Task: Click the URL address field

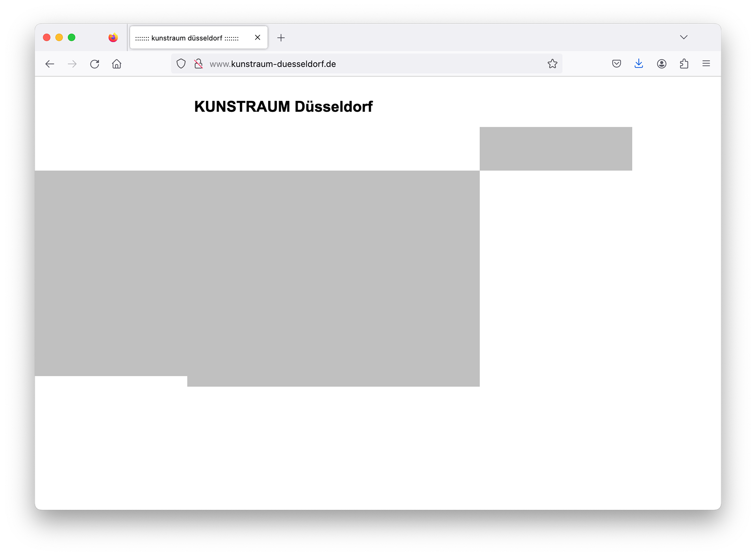Action: point(374,64)
